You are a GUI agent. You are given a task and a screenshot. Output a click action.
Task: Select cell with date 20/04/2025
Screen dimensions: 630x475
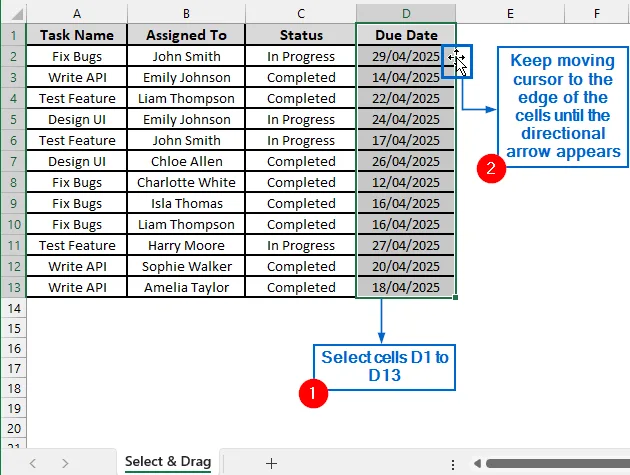pos(406,266)
